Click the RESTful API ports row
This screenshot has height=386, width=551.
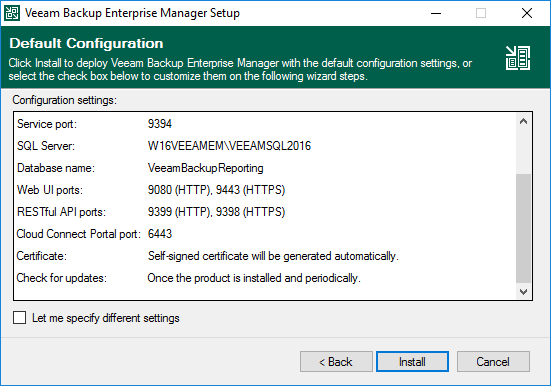pyautogui.click(x=151, y=212)
